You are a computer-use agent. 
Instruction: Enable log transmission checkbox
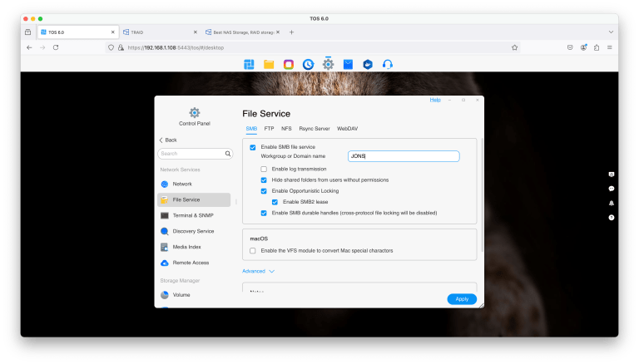264,169
